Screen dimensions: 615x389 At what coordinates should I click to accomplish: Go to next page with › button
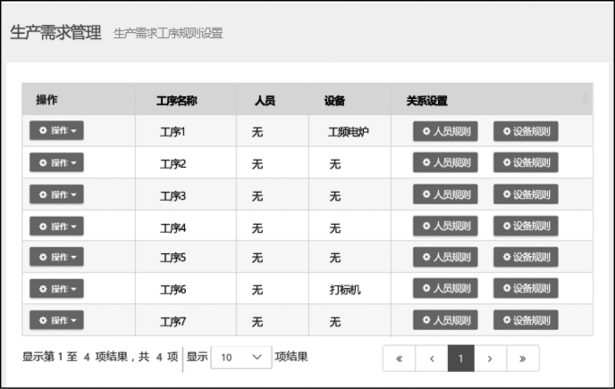(490, 358)
